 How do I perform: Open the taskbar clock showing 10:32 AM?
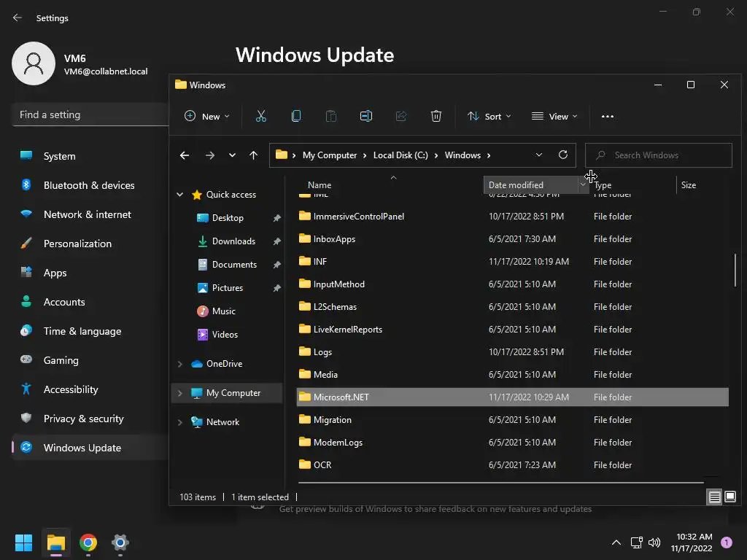click(x=692, y=542)
